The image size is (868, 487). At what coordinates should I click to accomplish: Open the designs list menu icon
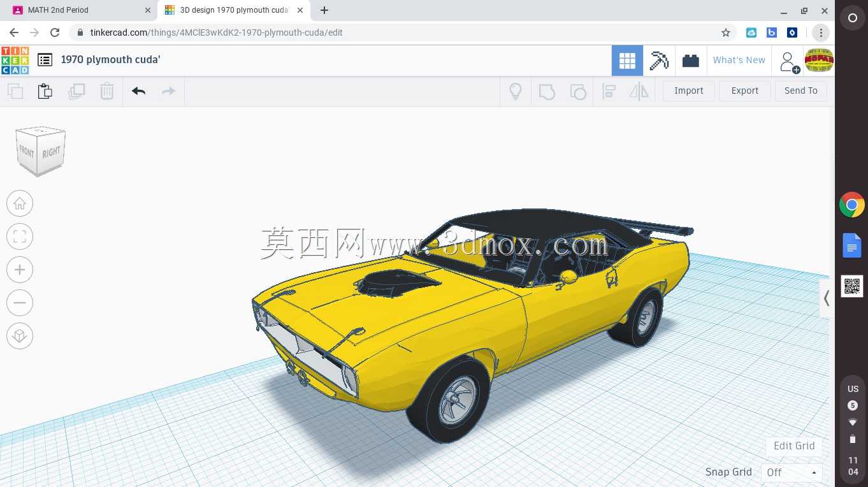[x=45, y=60]
